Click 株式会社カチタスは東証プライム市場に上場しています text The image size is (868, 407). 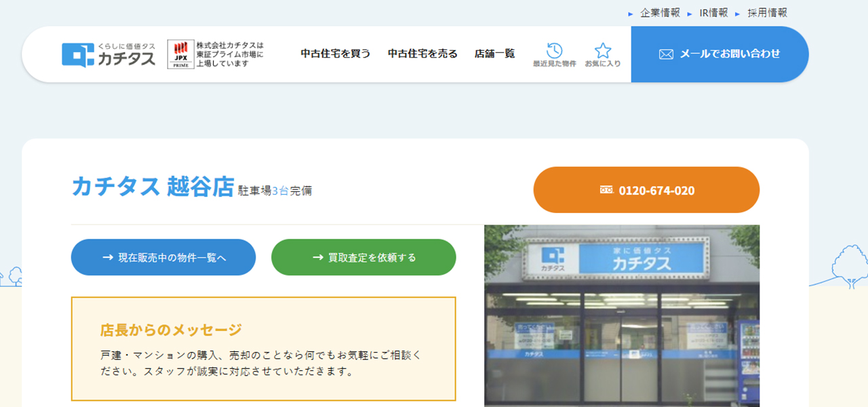[x=230, y=54]
